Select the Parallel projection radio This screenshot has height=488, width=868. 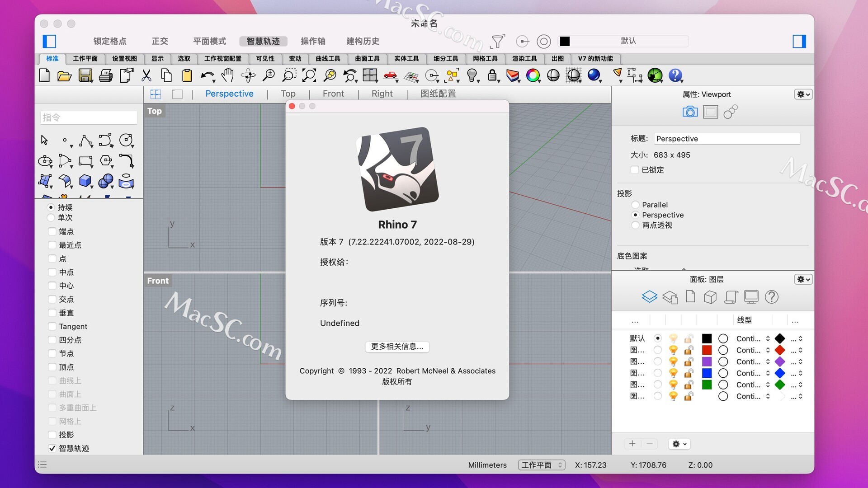(x=635, y=205)
